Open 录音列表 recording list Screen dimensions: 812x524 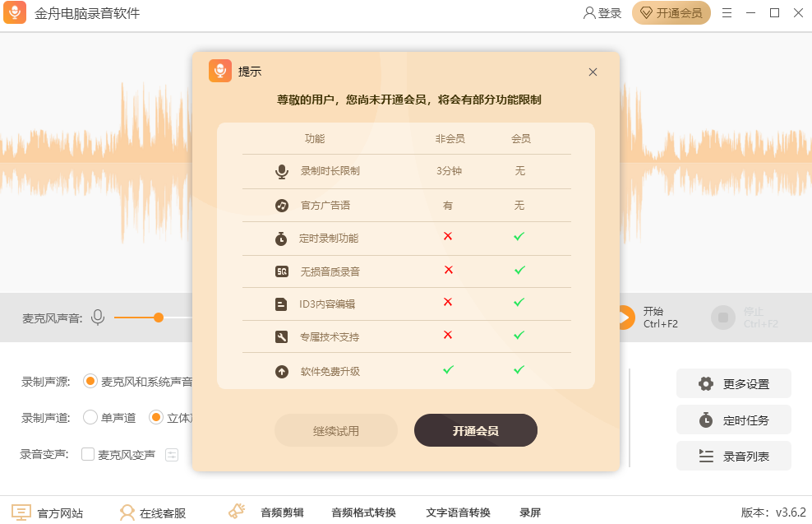click(x=733, y=456)
